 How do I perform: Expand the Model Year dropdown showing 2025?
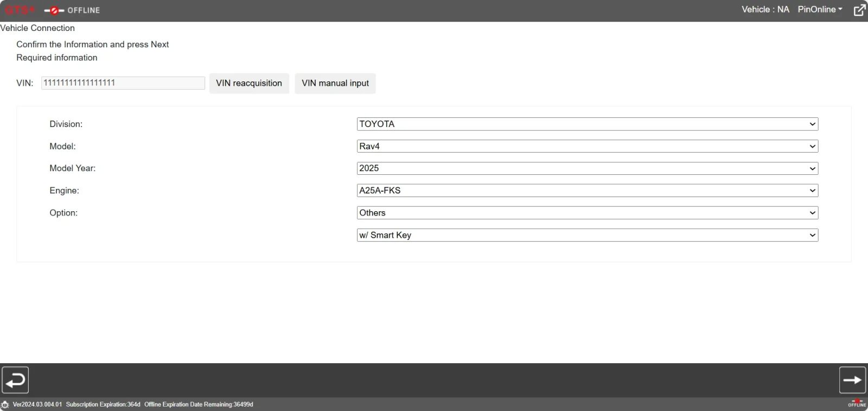point(587,168)
